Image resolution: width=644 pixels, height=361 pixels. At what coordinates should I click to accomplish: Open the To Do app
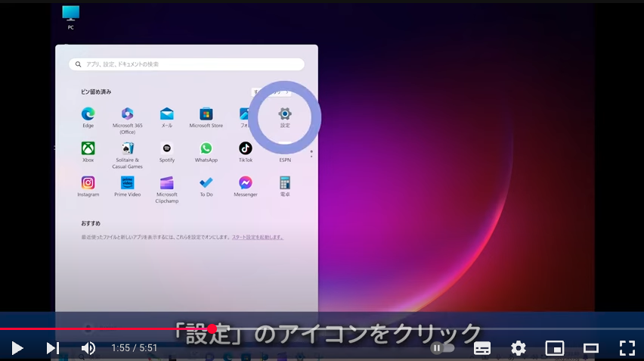point(206,186)
